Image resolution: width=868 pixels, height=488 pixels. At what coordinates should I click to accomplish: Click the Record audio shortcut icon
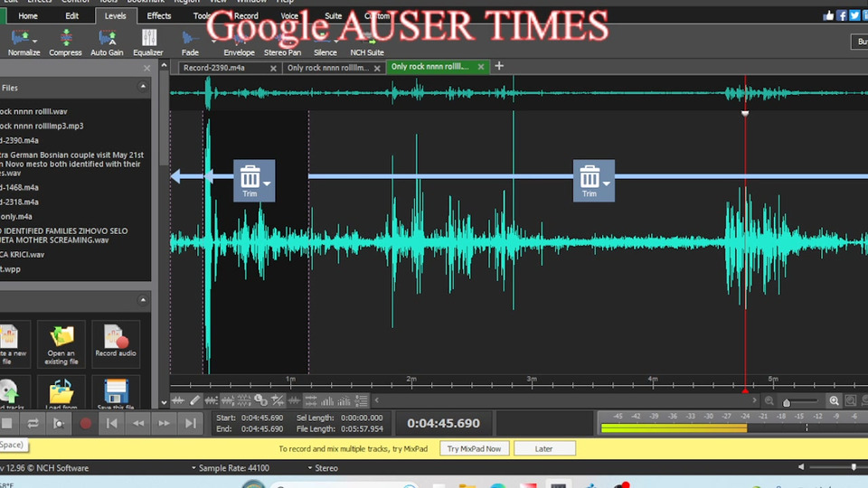[x=116, y=344]
